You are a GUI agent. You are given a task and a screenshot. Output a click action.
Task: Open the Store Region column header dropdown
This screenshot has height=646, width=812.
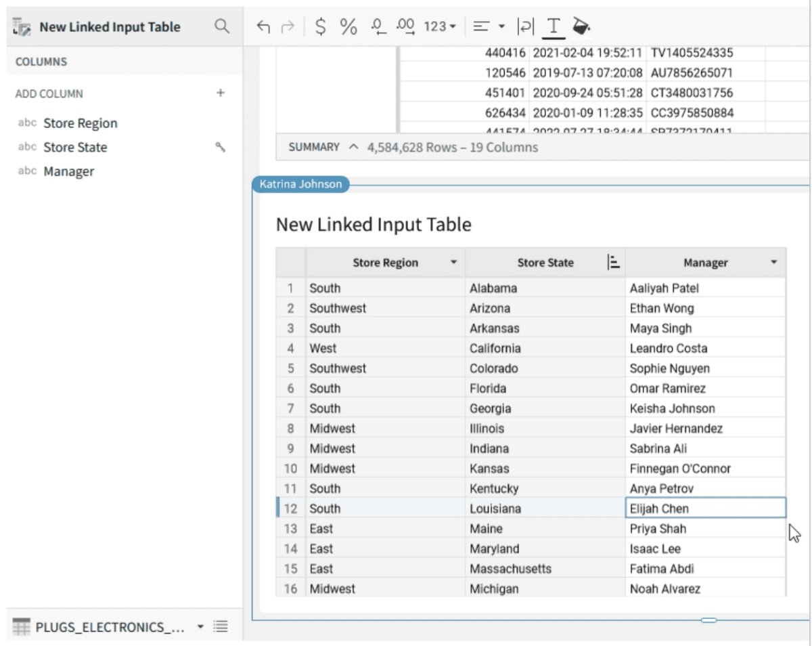point(454,263)
